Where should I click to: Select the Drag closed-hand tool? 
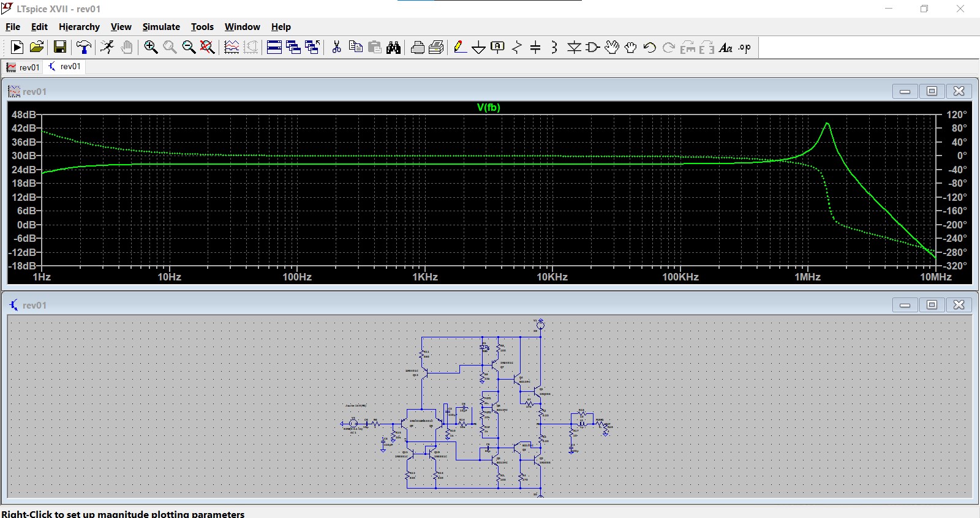[631, 47]
